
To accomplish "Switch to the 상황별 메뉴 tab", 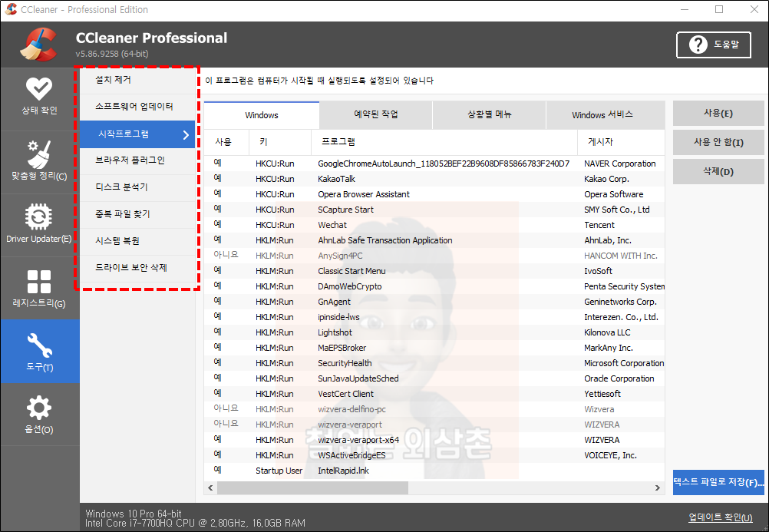I will click(489, 115).
